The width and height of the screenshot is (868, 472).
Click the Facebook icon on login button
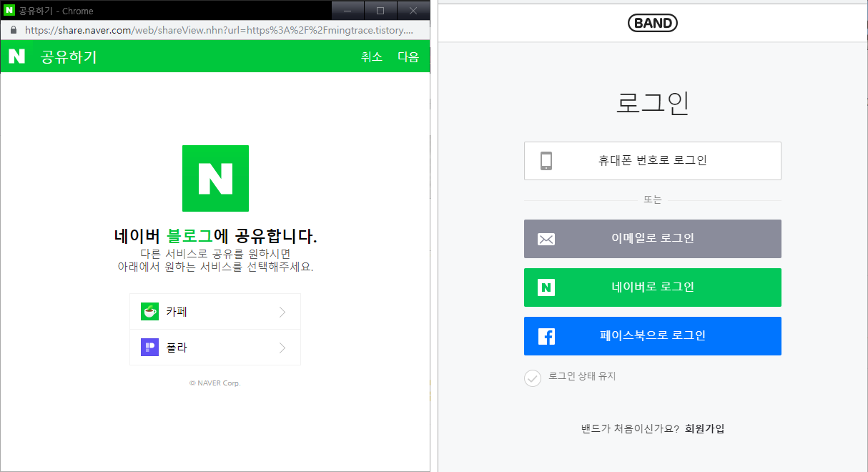point(546,336)
